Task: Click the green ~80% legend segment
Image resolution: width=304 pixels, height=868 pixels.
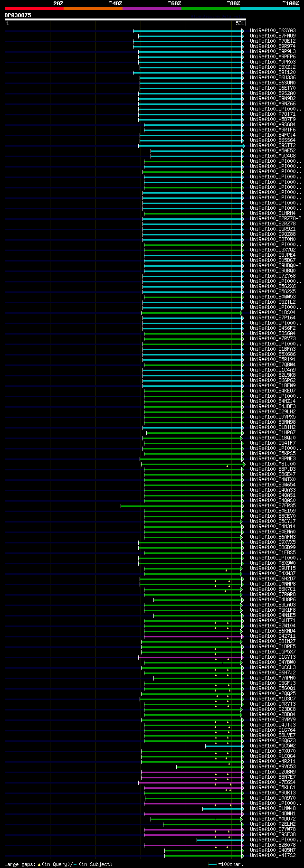Action: click(210, 9)
